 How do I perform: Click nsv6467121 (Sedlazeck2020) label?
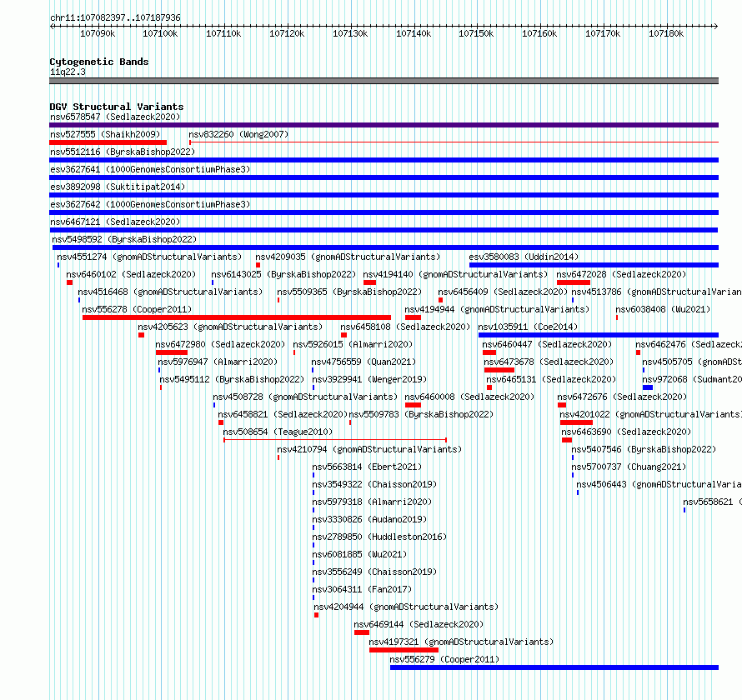[x=115, y=222]
